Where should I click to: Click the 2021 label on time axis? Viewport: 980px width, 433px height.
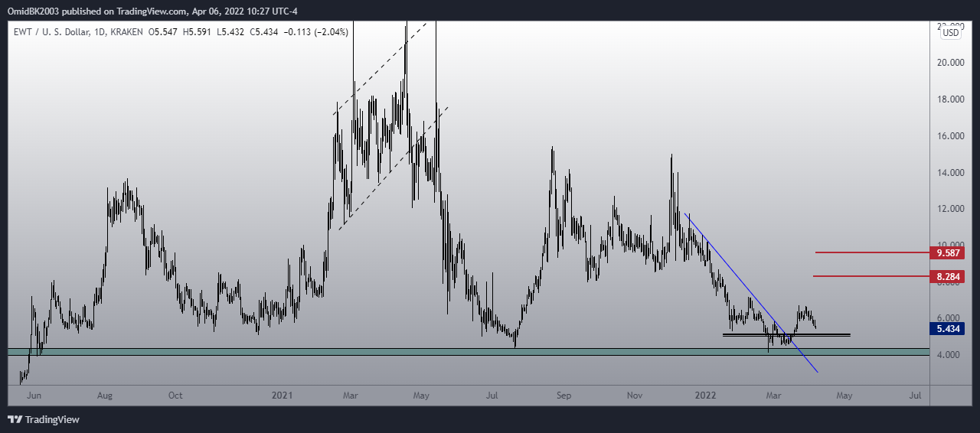(283, 396)
